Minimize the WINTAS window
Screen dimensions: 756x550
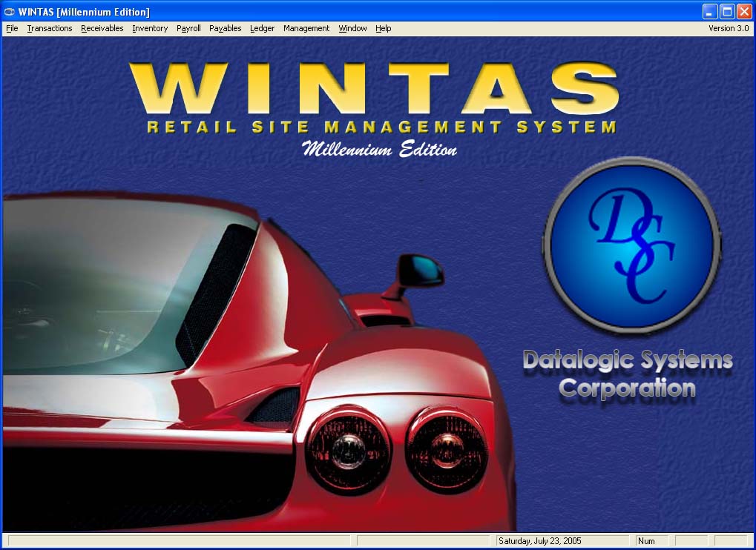pyautogui.click(x=709, y=12)
